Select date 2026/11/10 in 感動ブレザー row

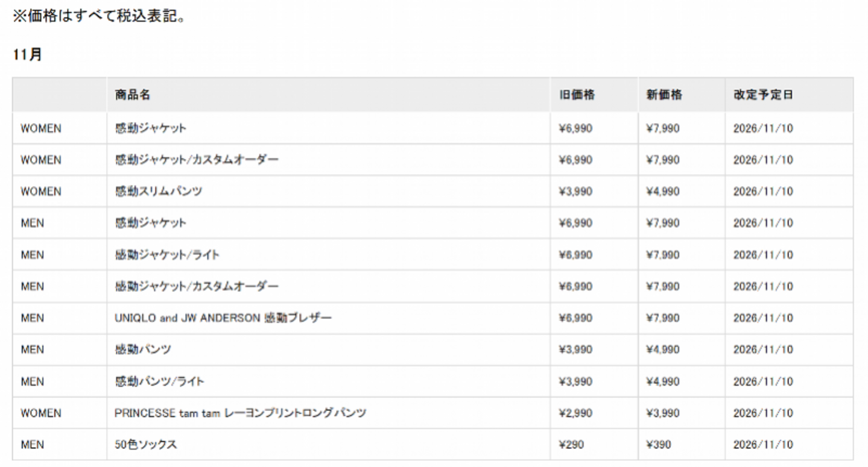tap(763, 318)
